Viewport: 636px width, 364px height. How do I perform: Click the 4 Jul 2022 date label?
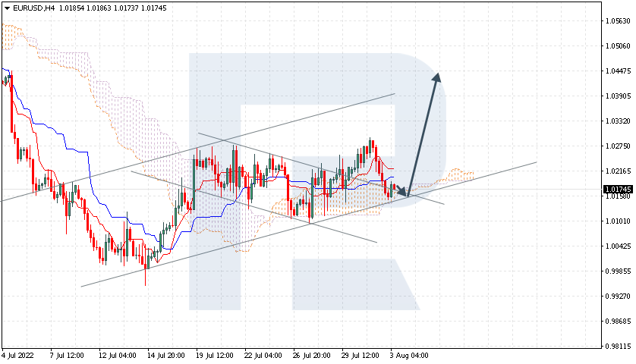17,356
